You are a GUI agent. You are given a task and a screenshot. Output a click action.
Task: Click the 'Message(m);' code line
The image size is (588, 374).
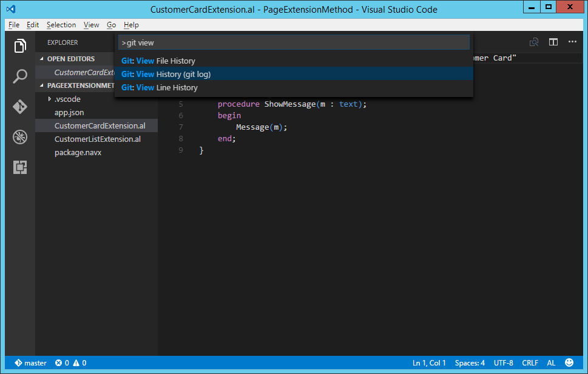pos(262,127)
